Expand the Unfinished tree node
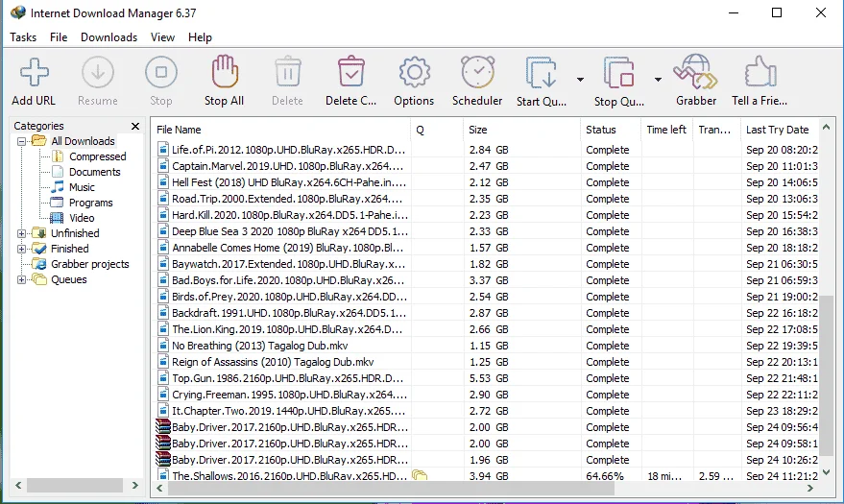 21,233
